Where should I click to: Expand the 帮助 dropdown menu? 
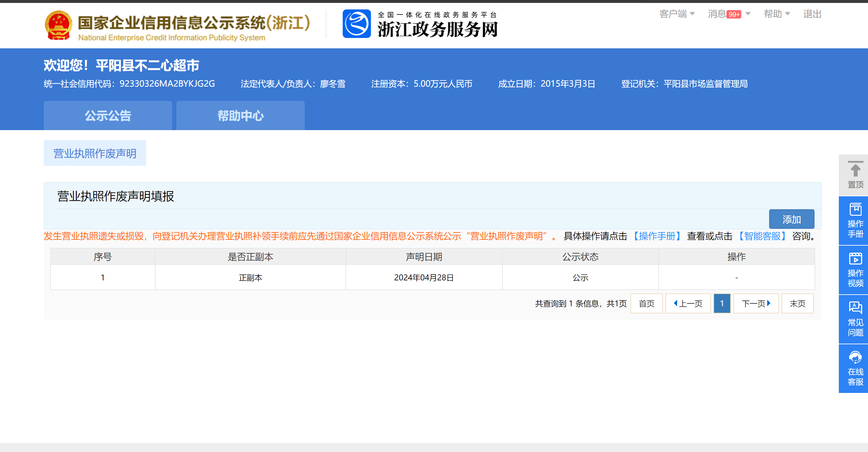[x=776, y=14]
